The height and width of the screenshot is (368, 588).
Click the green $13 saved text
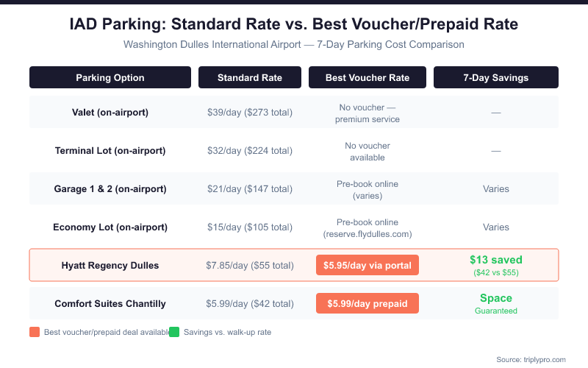[x=496, y=260]
